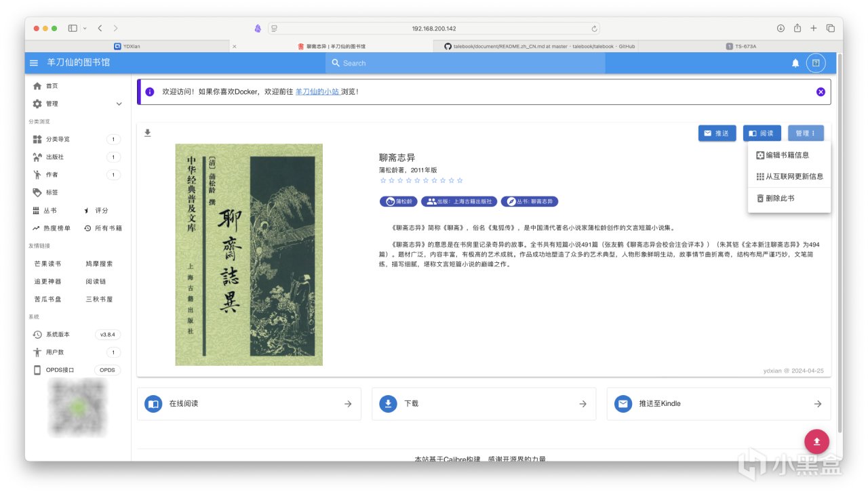The width and height of the screenshot is (868, 494).
Task: Open the 鸠摩搜索 friend link
Action: (x=99, y=264)
